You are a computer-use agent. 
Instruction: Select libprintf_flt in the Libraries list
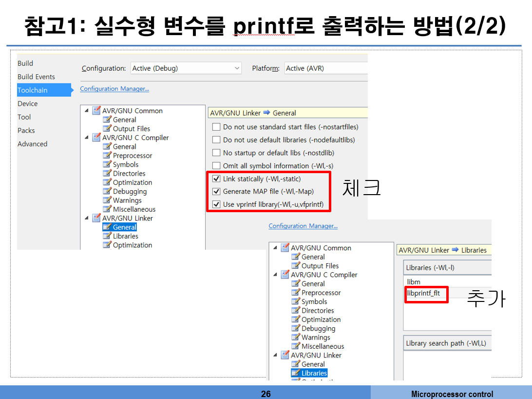click(x=423, y=293)
